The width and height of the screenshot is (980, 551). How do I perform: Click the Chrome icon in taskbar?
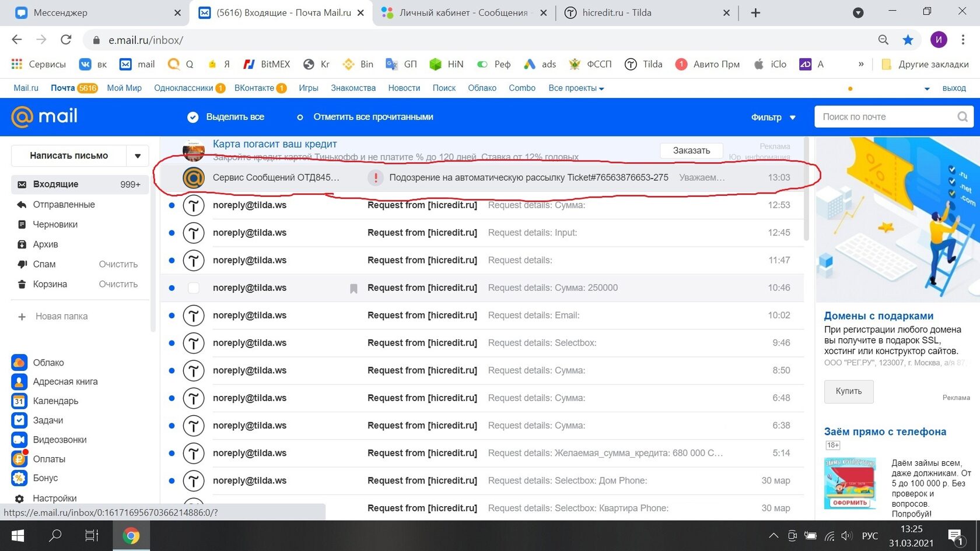click(x=131, y=536)
